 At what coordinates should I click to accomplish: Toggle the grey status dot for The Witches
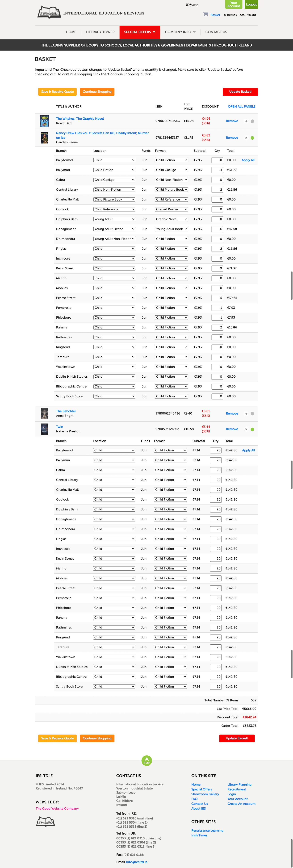(x=252, y=121)
